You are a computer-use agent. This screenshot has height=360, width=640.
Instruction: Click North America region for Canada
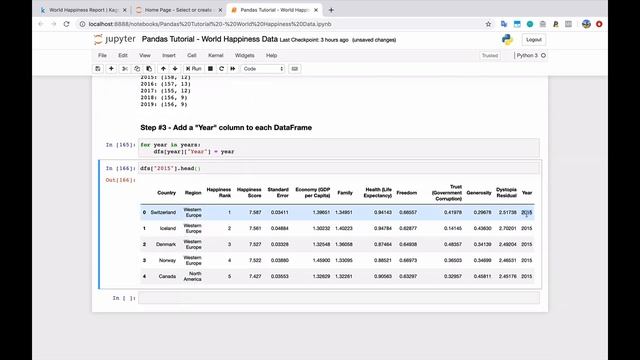click(193, 276)
